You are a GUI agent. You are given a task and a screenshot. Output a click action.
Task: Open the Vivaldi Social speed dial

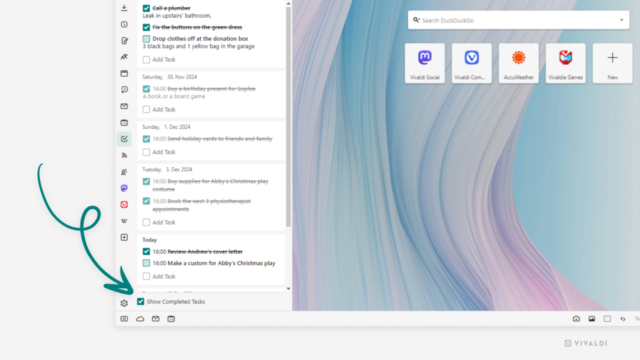click(424, 63)
